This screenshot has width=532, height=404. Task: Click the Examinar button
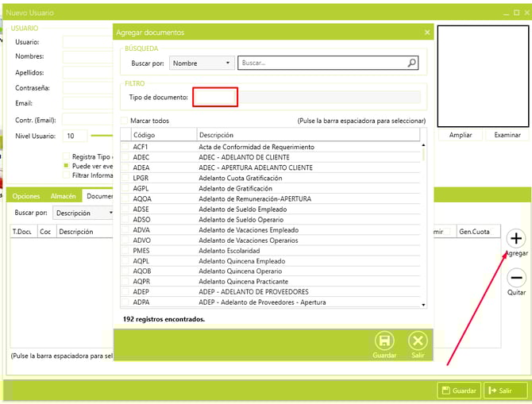(507, 135)
